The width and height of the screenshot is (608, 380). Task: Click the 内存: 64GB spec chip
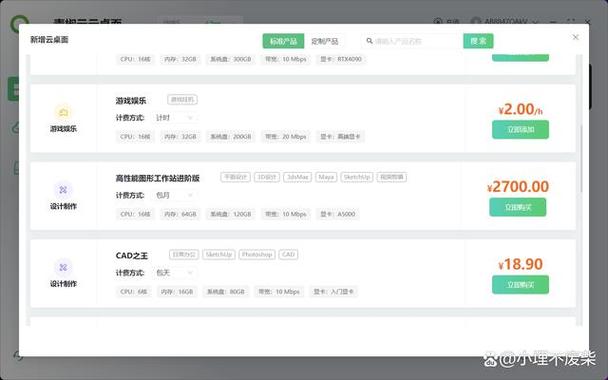[x=180, y=214]
